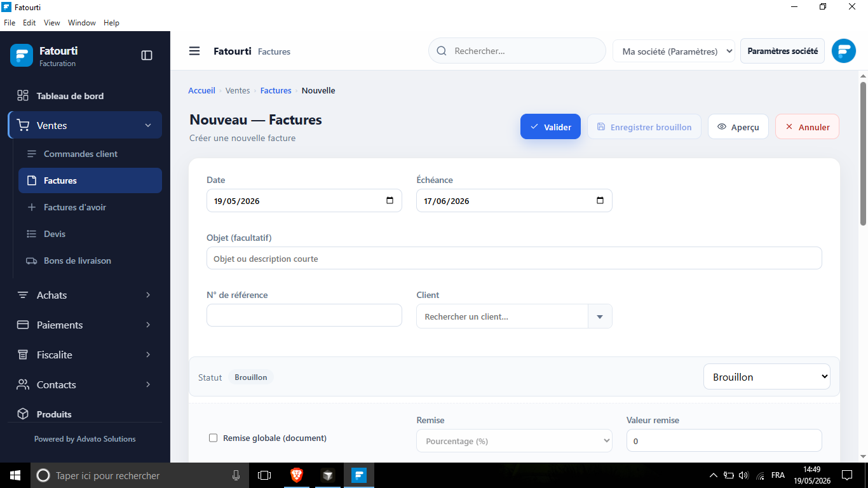Collapse the sidebar using the panel icon
The height and width of the screenshot is (488, 868).
[x=147, y=55]
